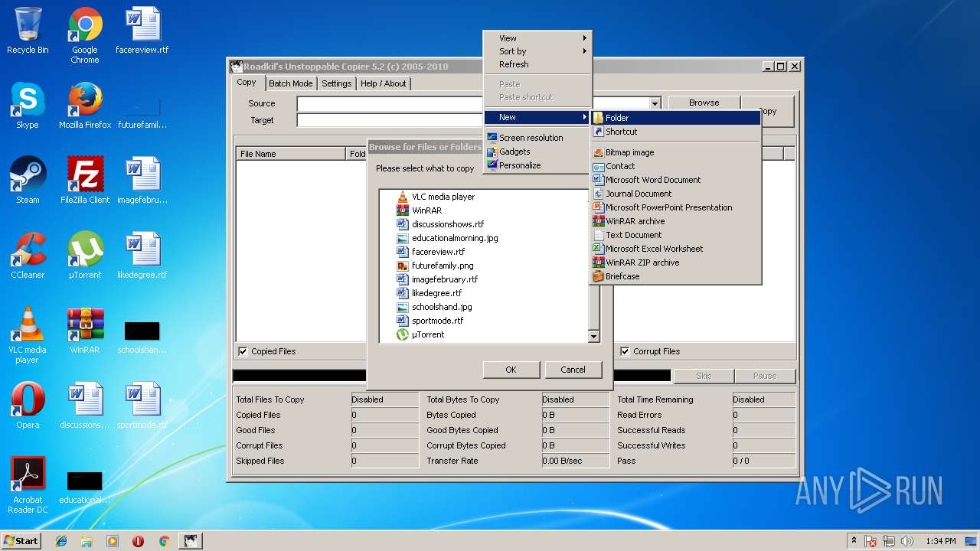The image size is (980, 551).
Task: Open the imagefebruary desktop document
Action: pyautogui.click(x=142, y=181)
